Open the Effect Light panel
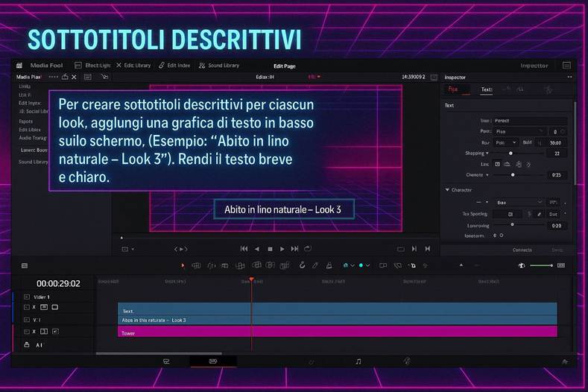588x392 pixels. [x=92, y=66]
